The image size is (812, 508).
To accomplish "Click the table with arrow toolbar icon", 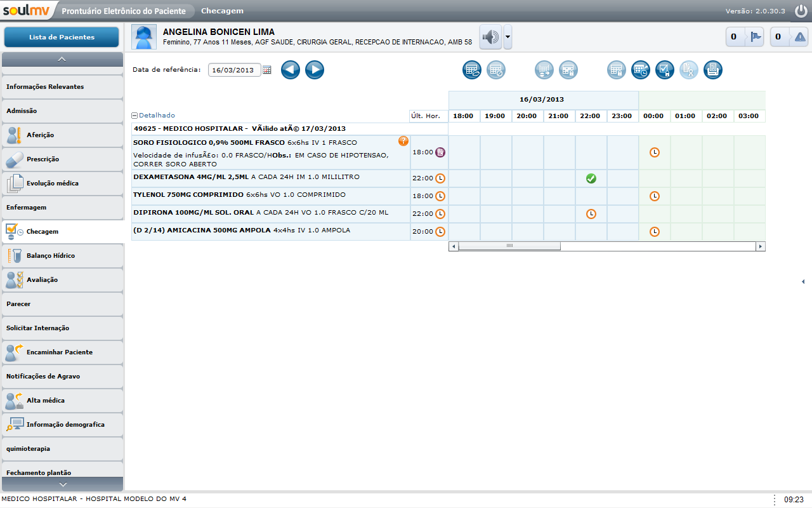I will click(x=544, y=70).
